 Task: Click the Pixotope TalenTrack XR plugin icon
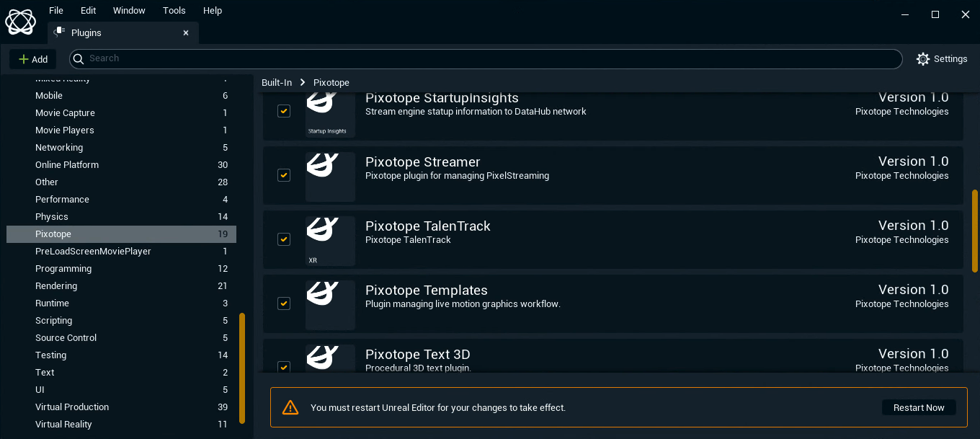[x=330, y=241]
